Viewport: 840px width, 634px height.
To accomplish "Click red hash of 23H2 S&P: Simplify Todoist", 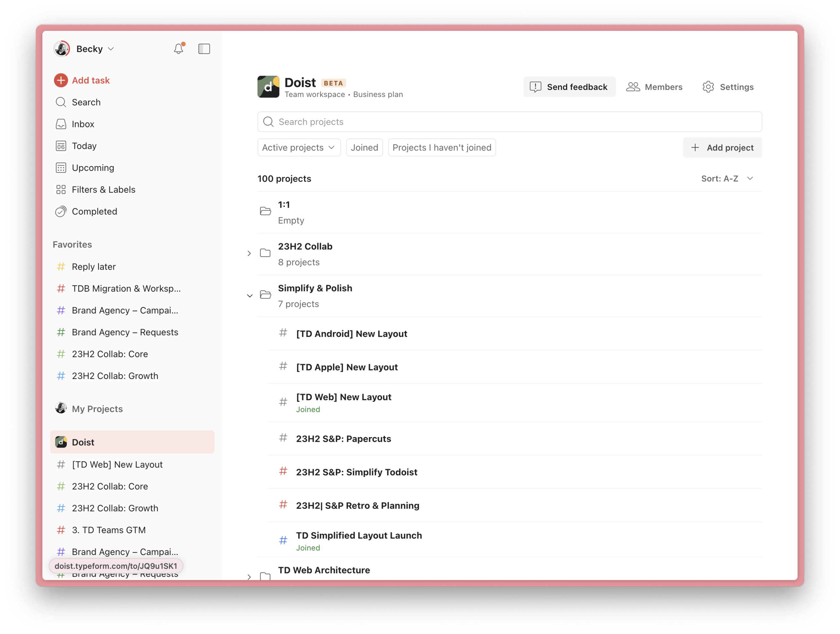I will [283, 471].
